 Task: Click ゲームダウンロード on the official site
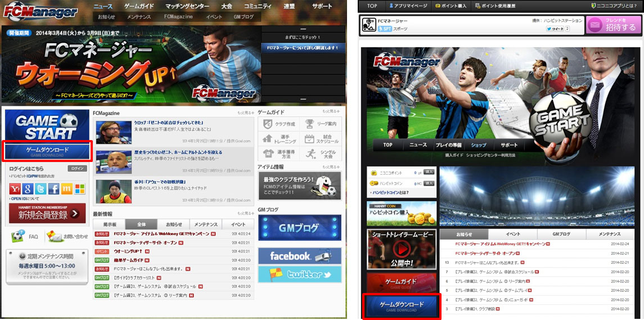tap(47, 151)
